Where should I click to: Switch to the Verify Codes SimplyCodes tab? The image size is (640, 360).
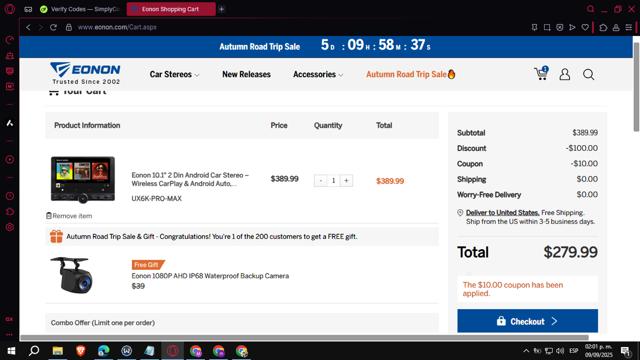point(80,9)
